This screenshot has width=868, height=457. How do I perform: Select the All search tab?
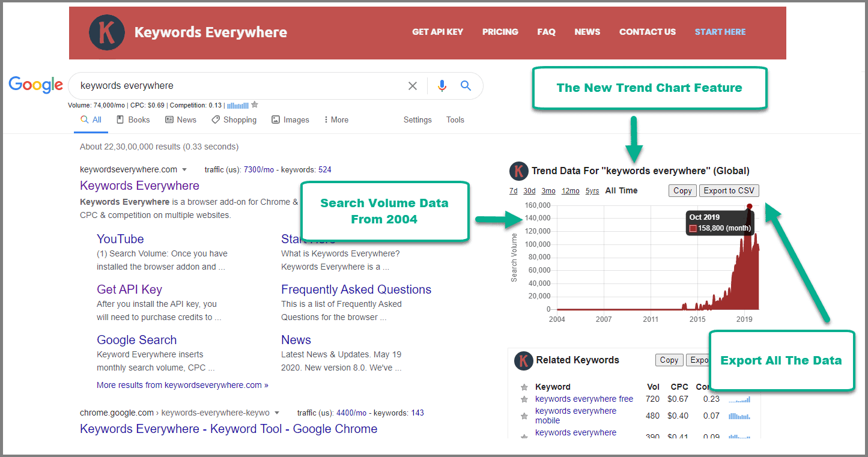tap(91, 120)
